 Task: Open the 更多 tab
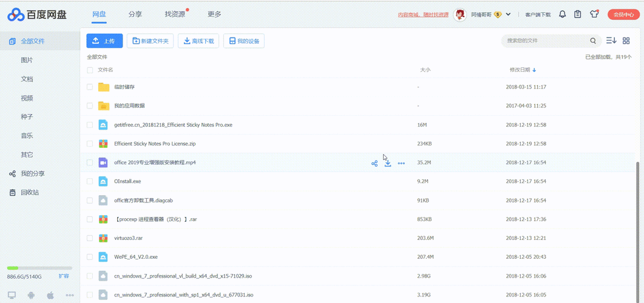click(214, 15)
